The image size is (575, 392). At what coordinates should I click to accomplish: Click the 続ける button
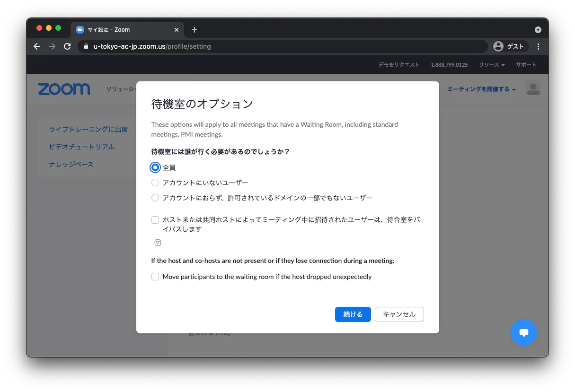coord(353,314)
